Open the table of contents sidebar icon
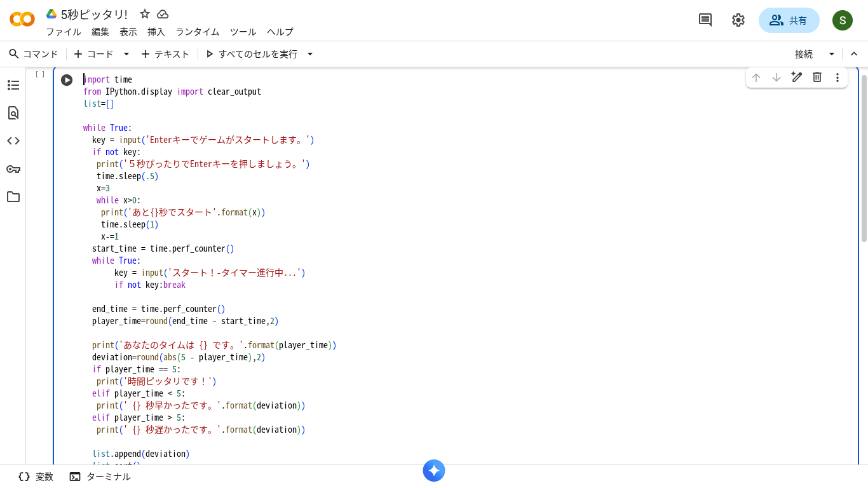Image resolution: width=868 pixels, height=488 pixels. [x=13, y=85]
